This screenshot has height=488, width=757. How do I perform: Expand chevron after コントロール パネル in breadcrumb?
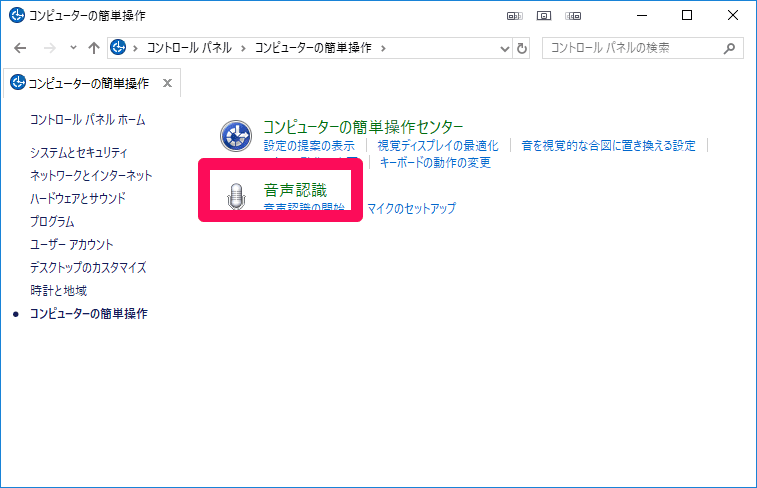click(243, 48)
